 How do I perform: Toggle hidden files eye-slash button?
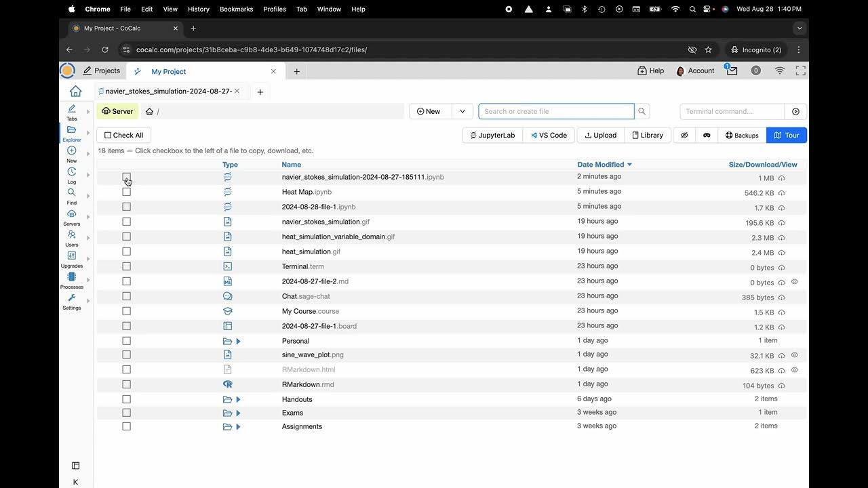684,135
